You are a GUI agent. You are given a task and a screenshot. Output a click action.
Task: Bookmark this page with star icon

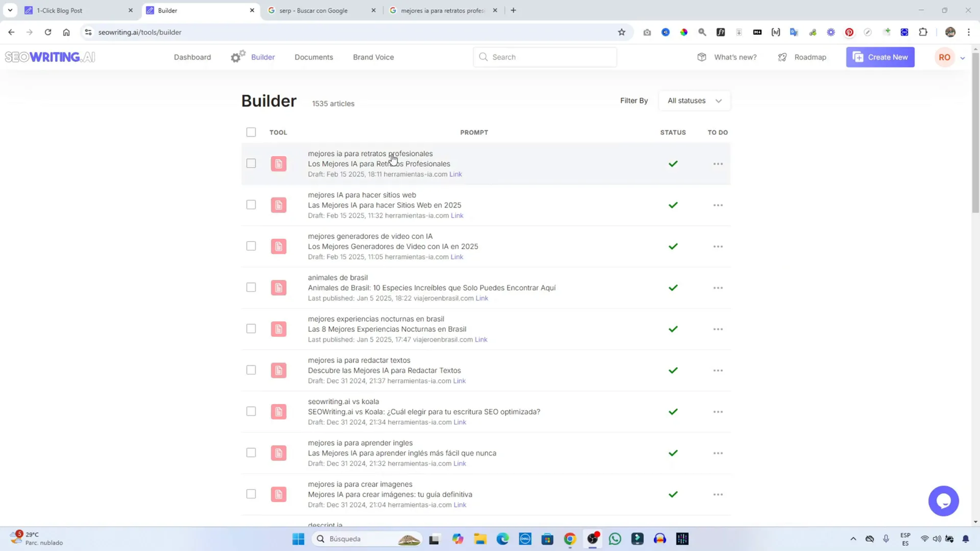pos(622,32)
